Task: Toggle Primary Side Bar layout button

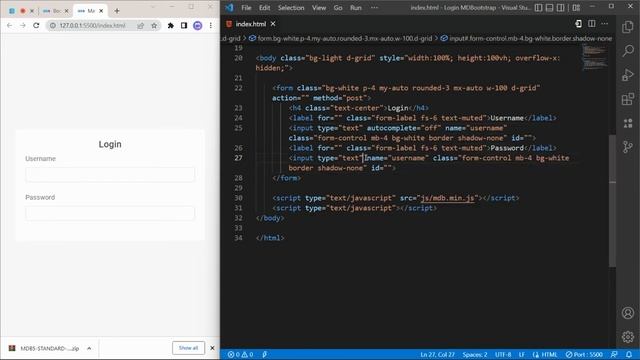Action: coord(538,7)
